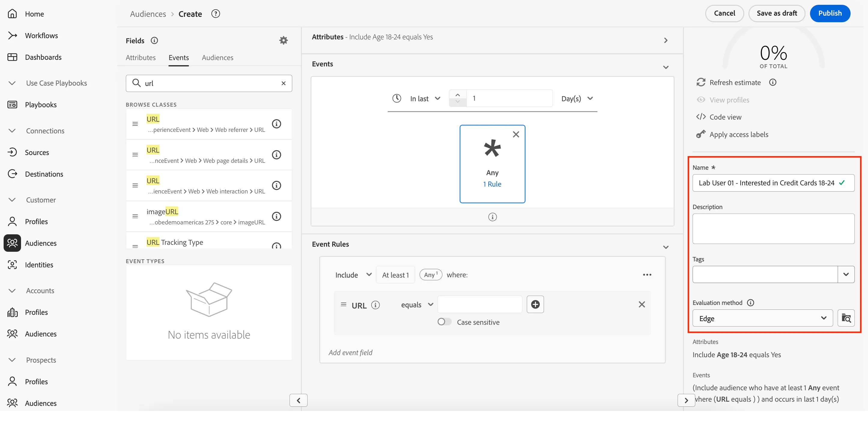Collapse Prospects sidebar section
The height and width of the screenshot is (435, 868).
click(12, 360)
